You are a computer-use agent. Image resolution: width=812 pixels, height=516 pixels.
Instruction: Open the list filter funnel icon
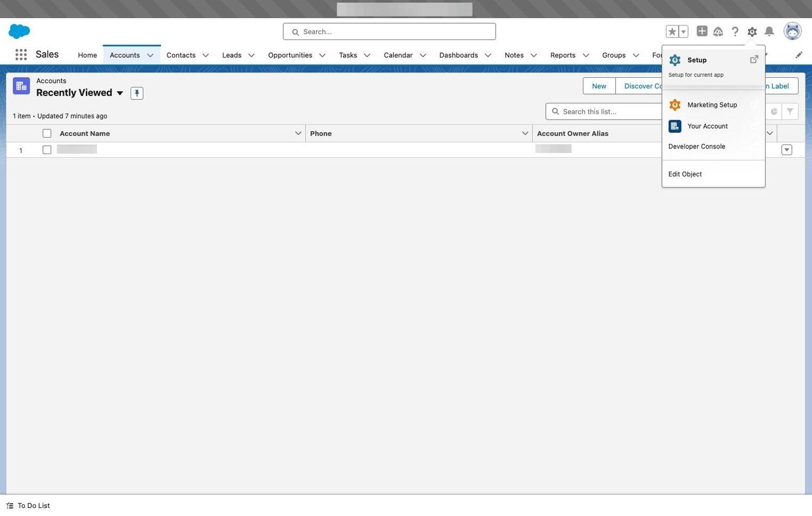coord(790,111)
